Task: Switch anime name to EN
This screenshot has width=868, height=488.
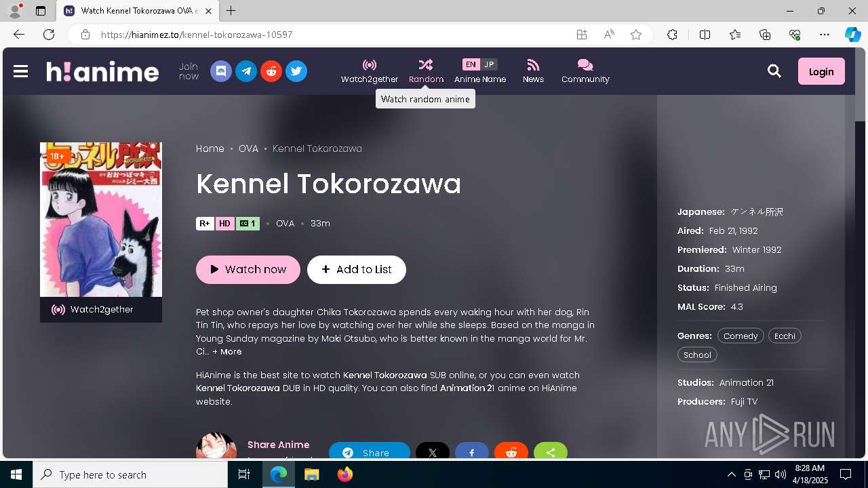Action: tap(471, 64)
